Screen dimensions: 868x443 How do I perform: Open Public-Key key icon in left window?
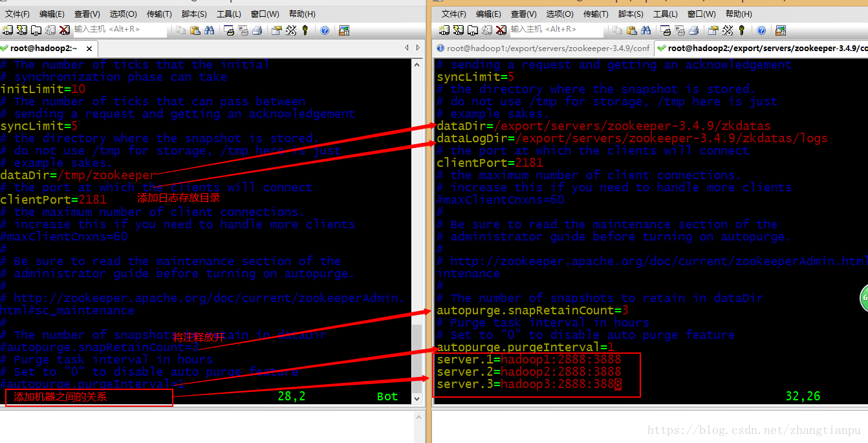coord(305,30)
